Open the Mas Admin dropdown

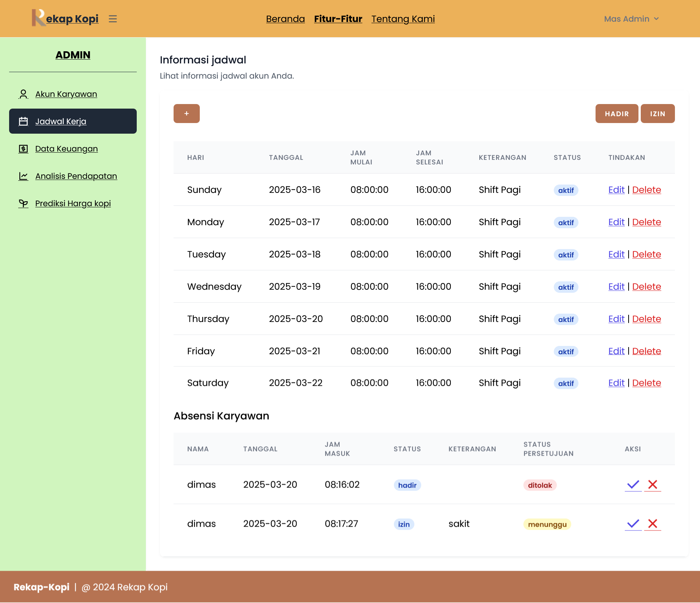tap(631, 19)
